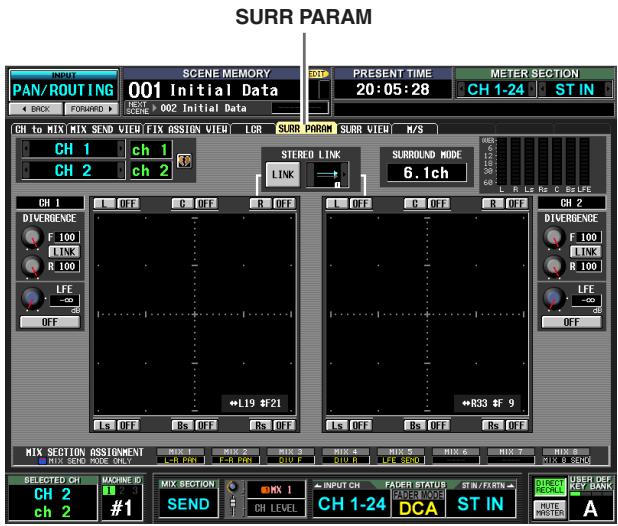Select machine ID 1 indicator
The width and height of the screenshot is (618, 526).
point(108,491)
